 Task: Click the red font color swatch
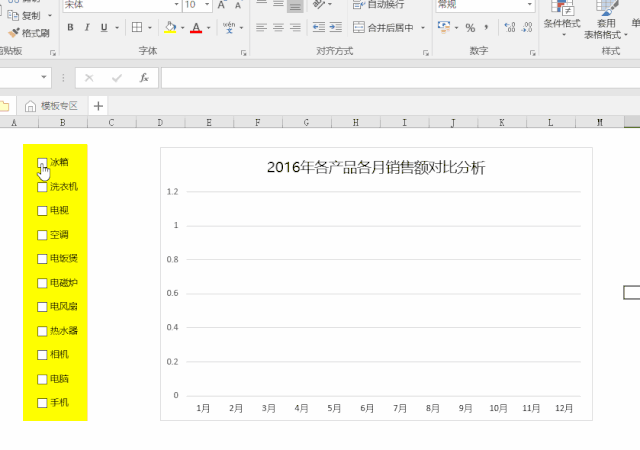[x=196, y=28]
